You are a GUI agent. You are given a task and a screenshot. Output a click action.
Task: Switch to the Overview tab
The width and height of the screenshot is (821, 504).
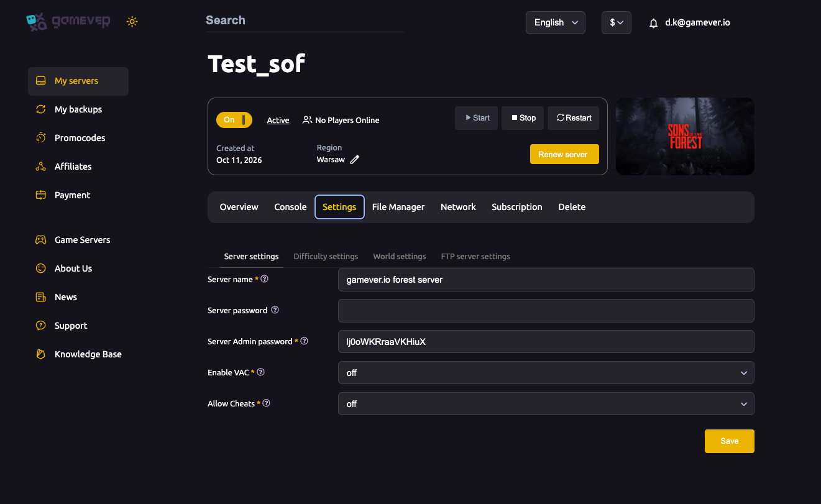coord(239,207)
